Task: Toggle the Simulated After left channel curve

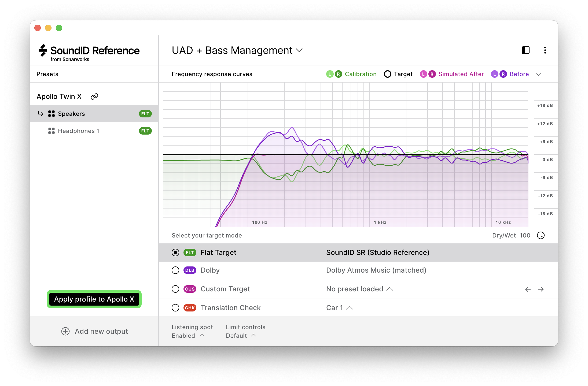Action: click(423, 74)
